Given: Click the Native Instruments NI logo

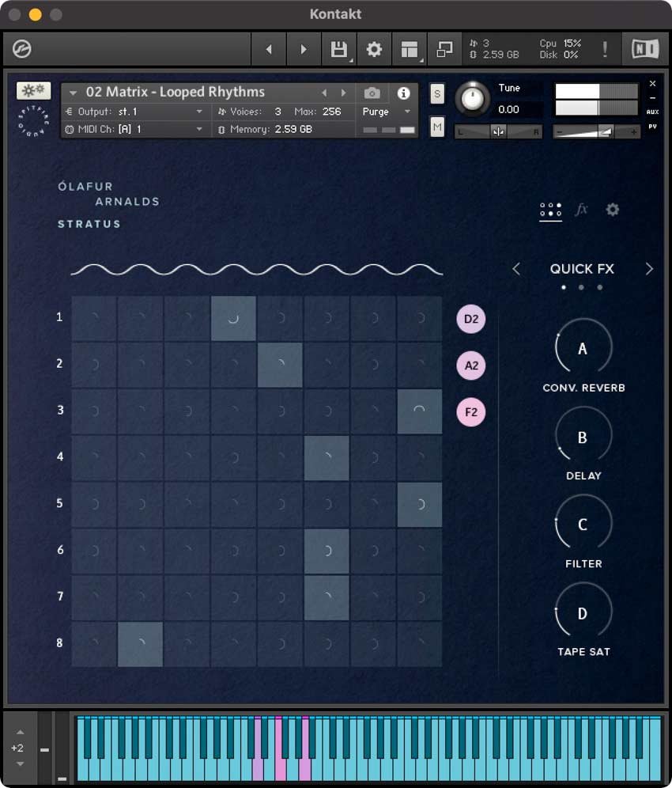Looking at the screenshot, I should (645, 49).
